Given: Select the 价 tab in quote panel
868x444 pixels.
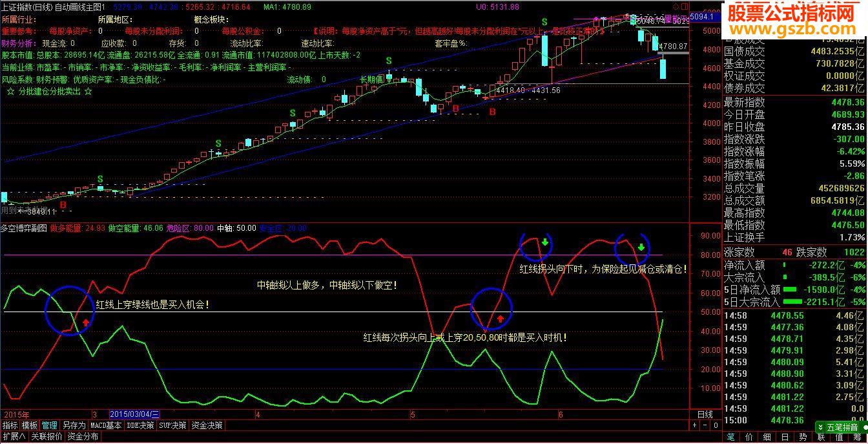Looking at the screenshot, I should click(749, 438).
